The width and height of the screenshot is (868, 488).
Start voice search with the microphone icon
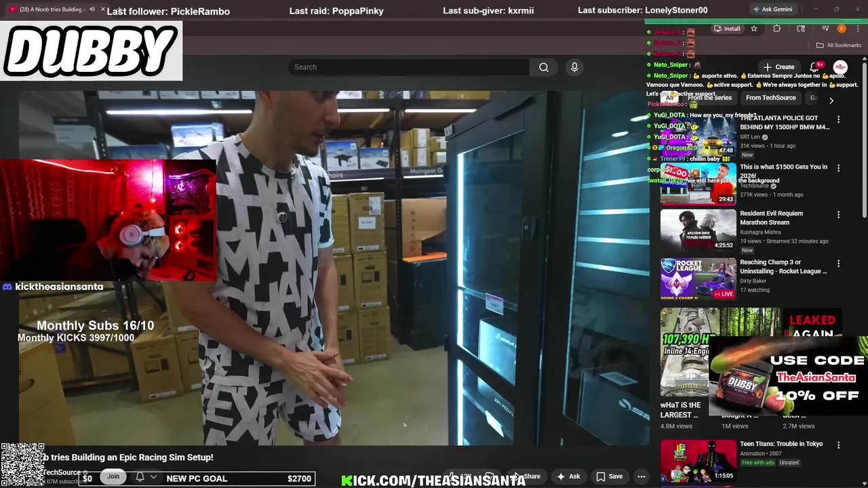574,67
